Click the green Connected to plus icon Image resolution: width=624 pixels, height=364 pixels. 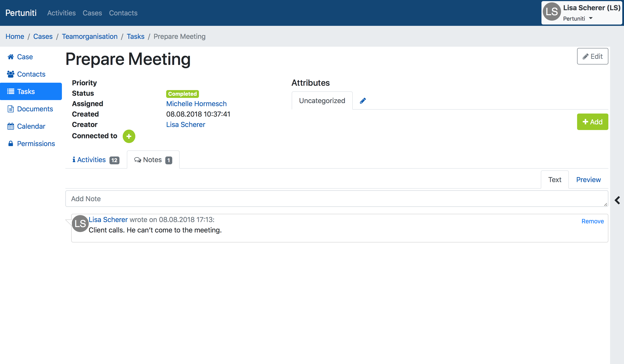[129, 137]
